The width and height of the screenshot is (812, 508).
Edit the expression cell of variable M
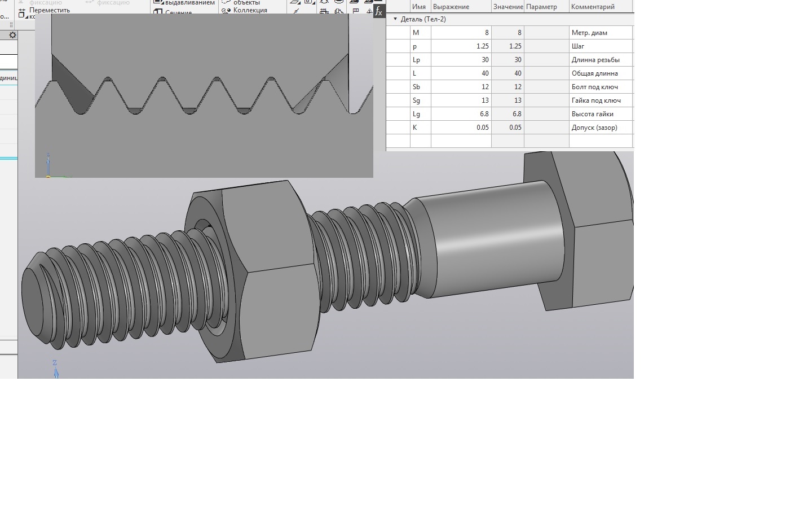(461, 33)
